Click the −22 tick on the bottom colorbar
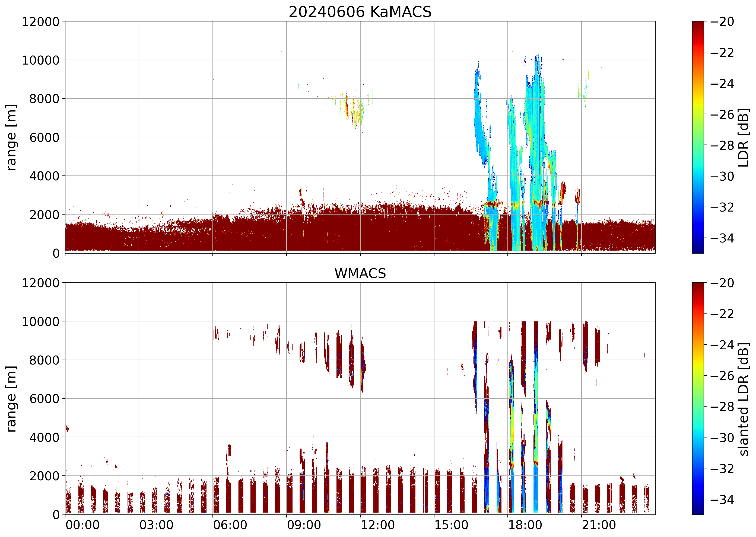756x537 pixels. point(722,314)
